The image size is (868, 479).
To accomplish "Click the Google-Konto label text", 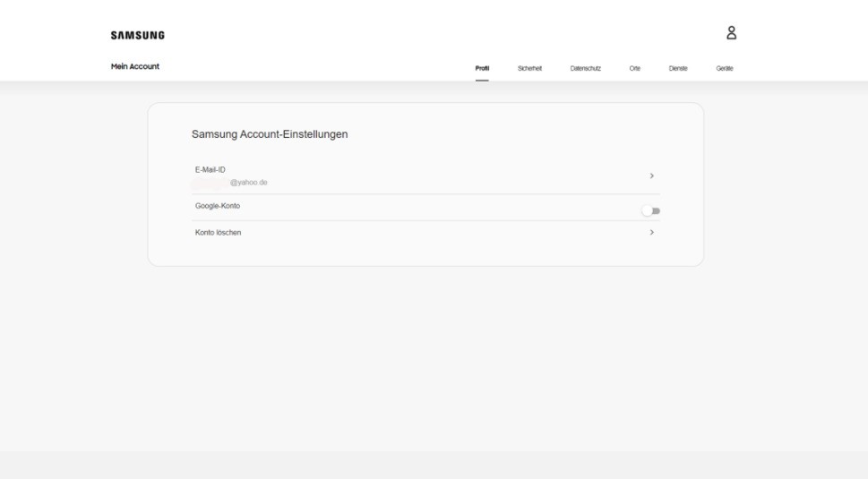I will (x=217, y=206).
